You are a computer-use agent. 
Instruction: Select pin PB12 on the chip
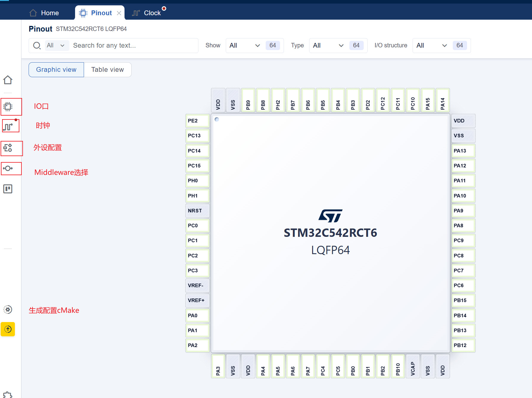(463, 345)
